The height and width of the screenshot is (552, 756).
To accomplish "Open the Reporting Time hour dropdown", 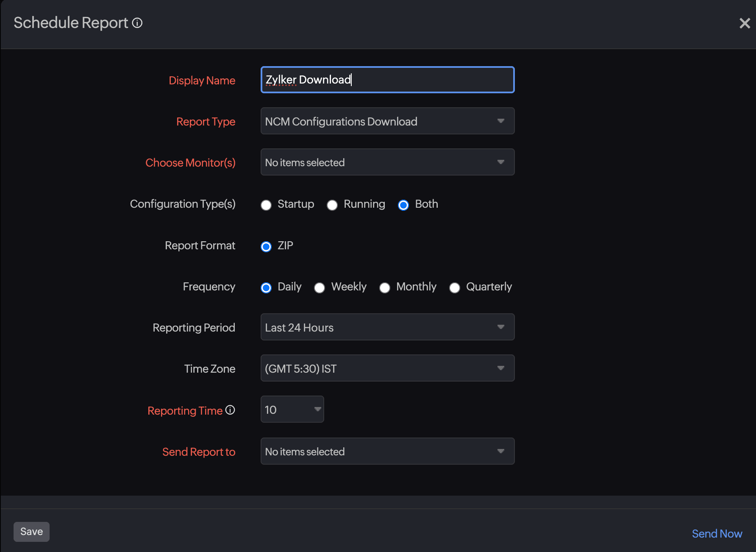I will tap(292, 410).
